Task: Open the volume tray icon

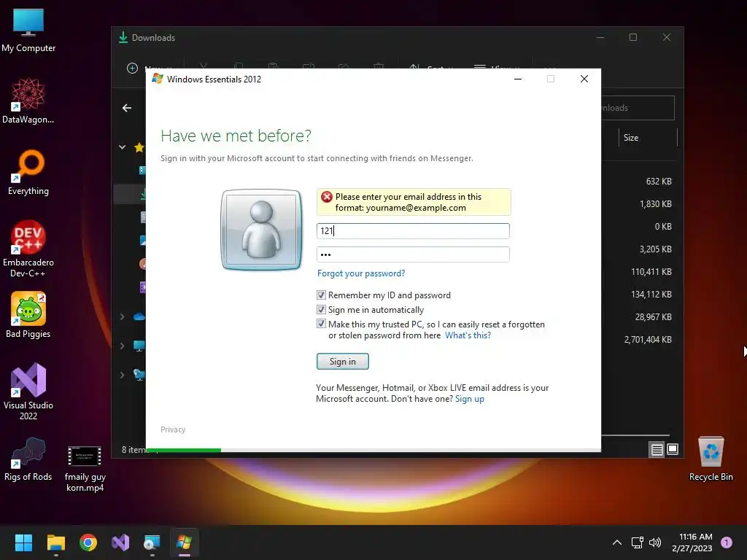Action: (x=656, y=542)
